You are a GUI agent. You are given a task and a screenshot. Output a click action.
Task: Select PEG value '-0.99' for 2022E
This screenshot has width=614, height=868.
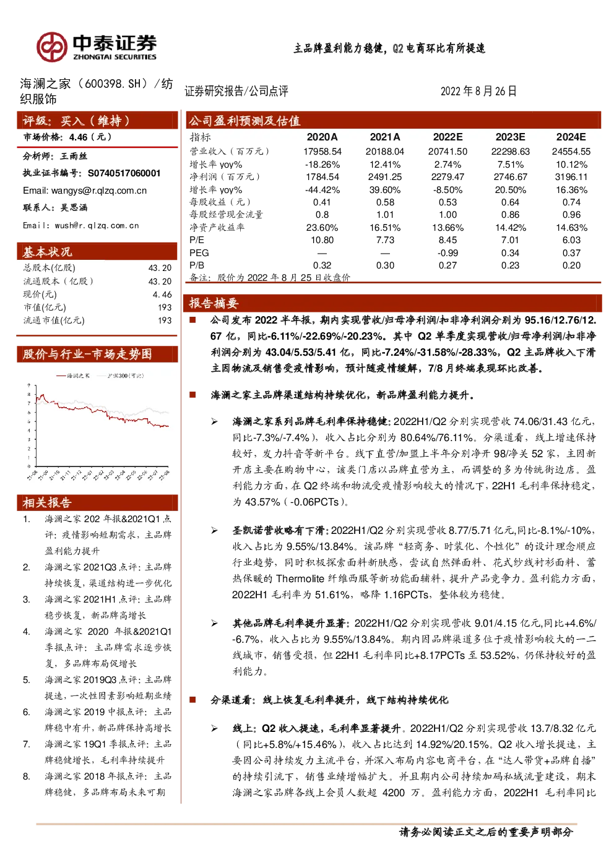pos(448,253)
